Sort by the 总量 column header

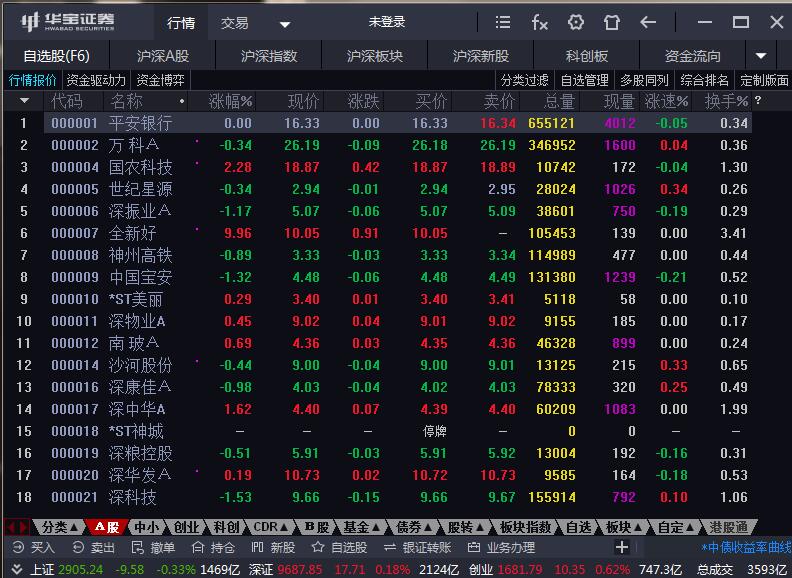click(559, 101)
